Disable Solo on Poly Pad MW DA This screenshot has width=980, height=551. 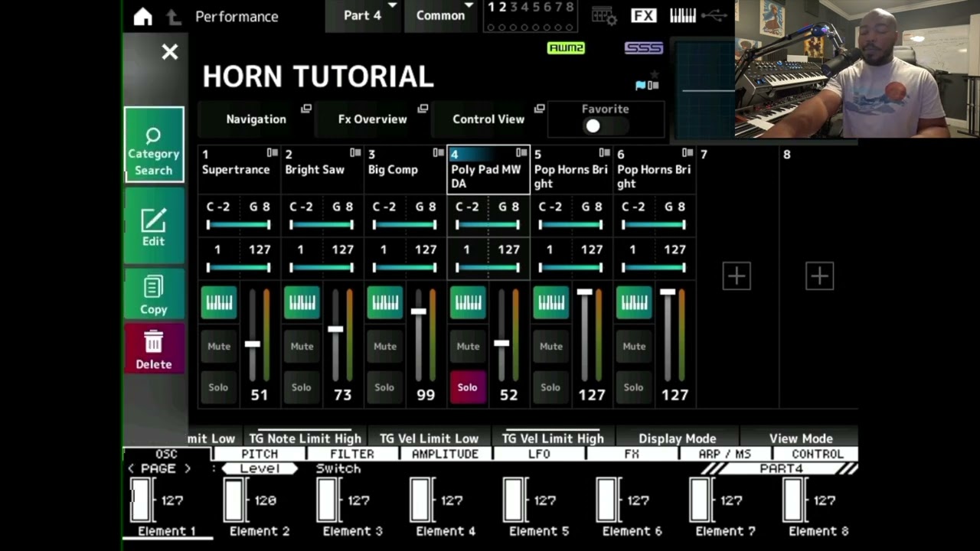(x=468, y=387)
